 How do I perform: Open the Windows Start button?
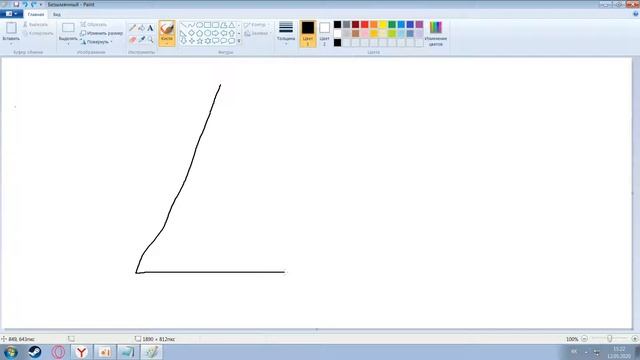click(x=11, y=352)
